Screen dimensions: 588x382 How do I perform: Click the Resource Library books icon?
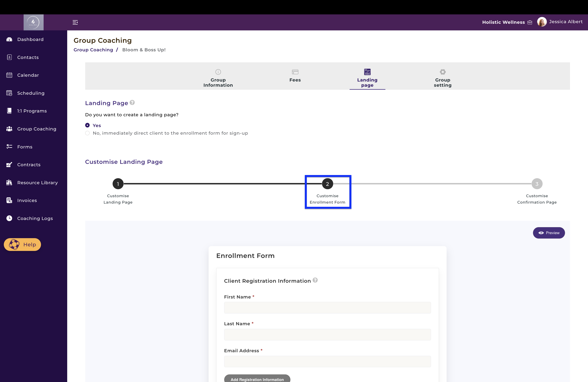(x=9, y=182)
